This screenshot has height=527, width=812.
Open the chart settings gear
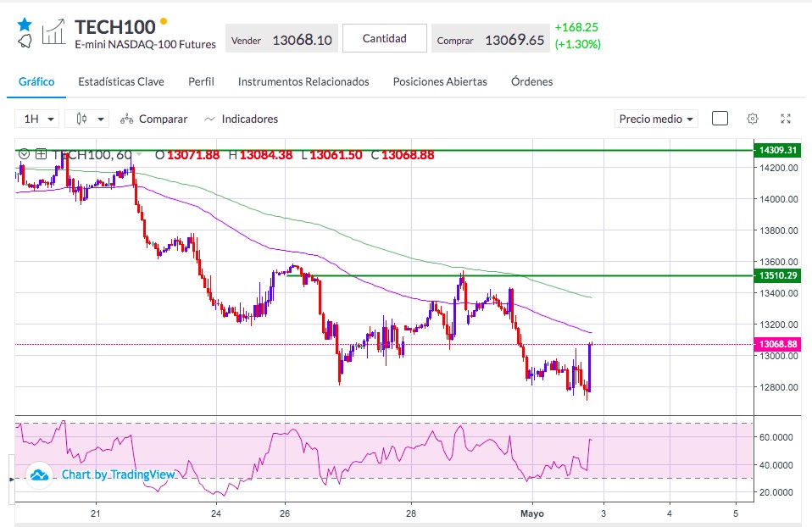(x=753, y=119)
